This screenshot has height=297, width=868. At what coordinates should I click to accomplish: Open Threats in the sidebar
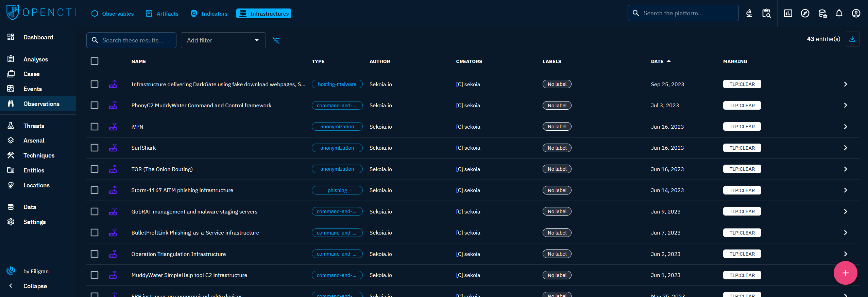[34, 126]
